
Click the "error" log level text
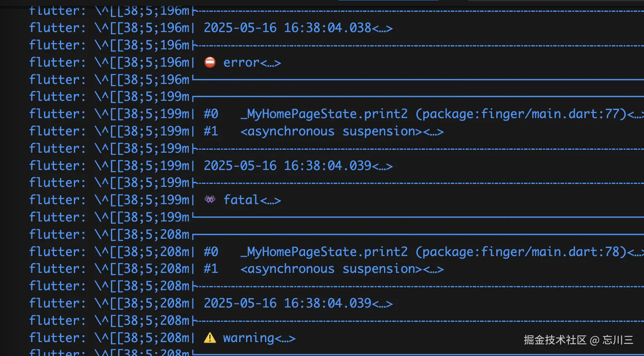click(241, 63)
